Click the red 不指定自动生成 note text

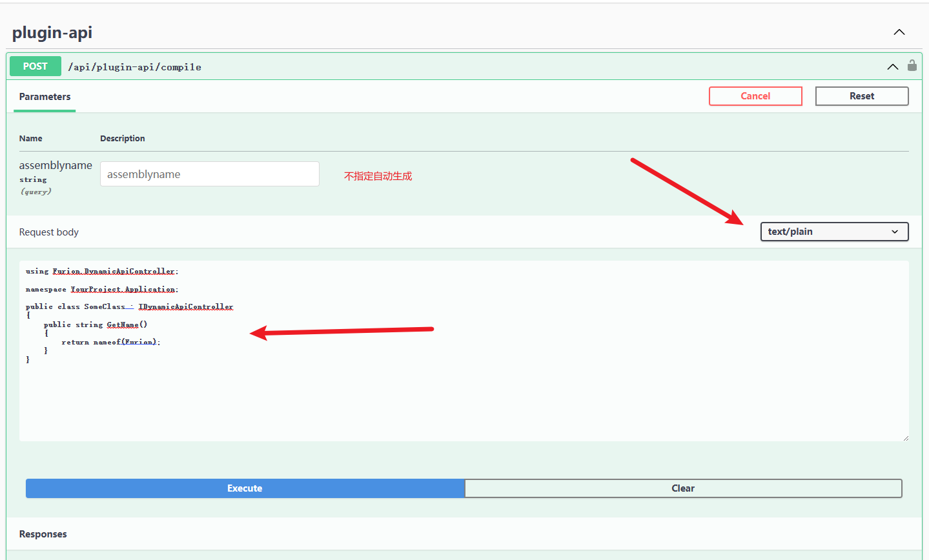pyautogui.click(x=378, y=176)
